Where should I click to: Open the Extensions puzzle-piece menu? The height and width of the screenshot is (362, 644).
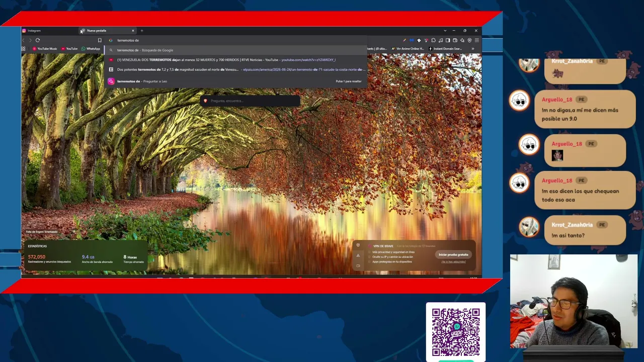(434, 40)
